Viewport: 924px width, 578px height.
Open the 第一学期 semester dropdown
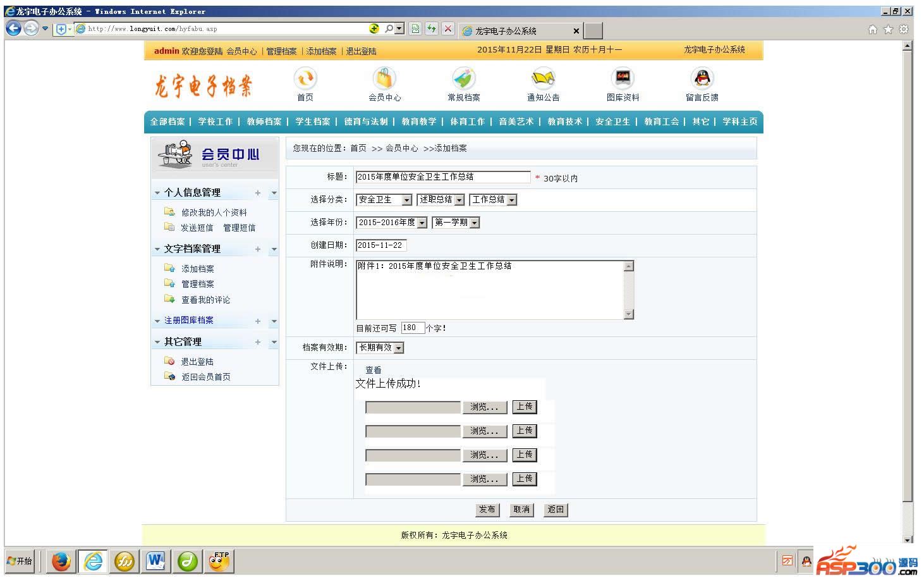click(456, 223)
